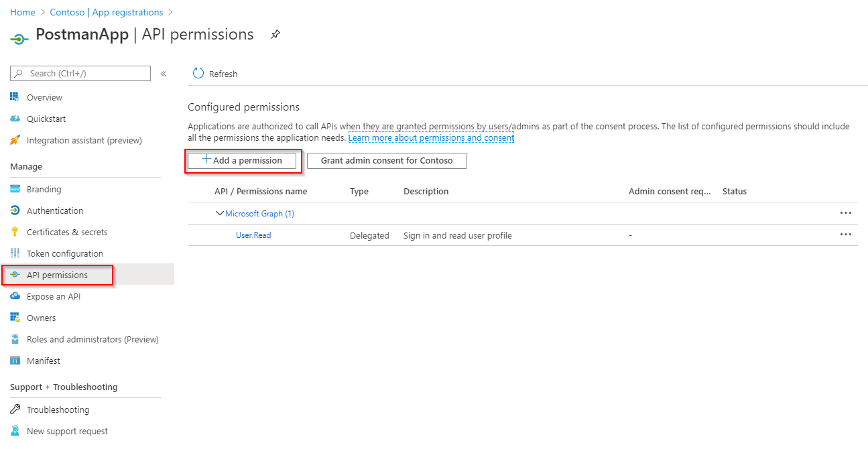
Task: Open Contoso | App registrations breadcrumb
Action: click(x=107, y=12)
